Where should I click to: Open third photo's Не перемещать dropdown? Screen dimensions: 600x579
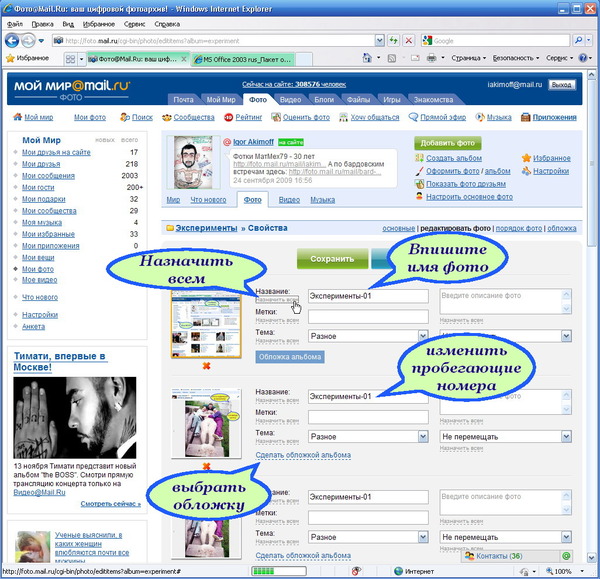(566, 537)
